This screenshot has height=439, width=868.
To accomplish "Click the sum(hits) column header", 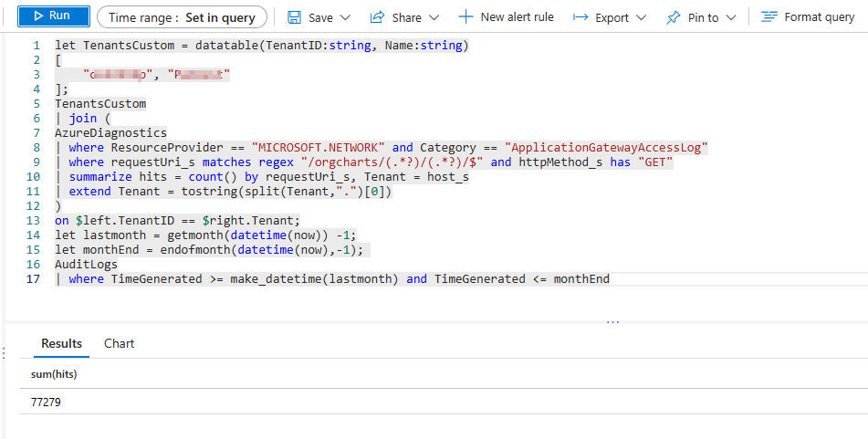I will 54,374.
